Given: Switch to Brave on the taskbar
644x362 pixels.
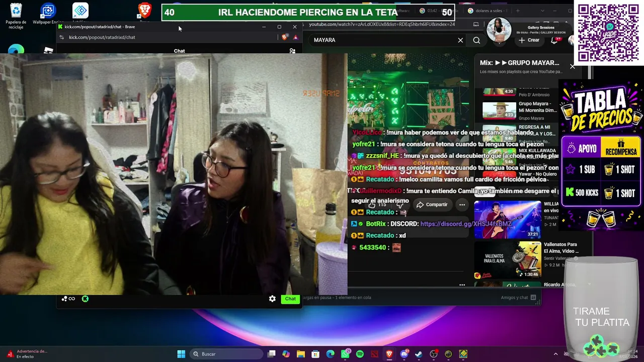Looking at the screenshot, I should pyautogui.click(x=389, y=354).
